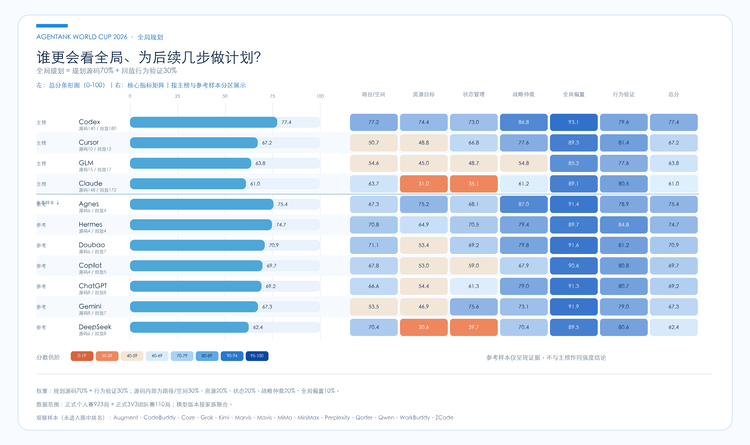Image resolution: width=750 pixels, height=445 pixels.
Task: Click the 行为验证 column header
Action: (624, 95)
